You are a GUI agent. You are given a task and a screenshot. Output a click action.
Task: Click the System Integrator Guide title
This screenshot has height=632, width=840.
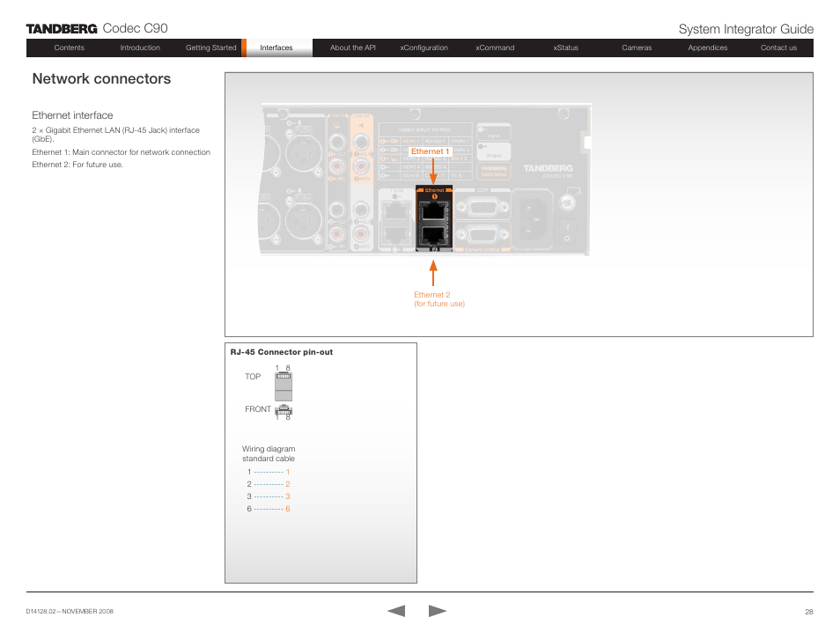[746, 29]
